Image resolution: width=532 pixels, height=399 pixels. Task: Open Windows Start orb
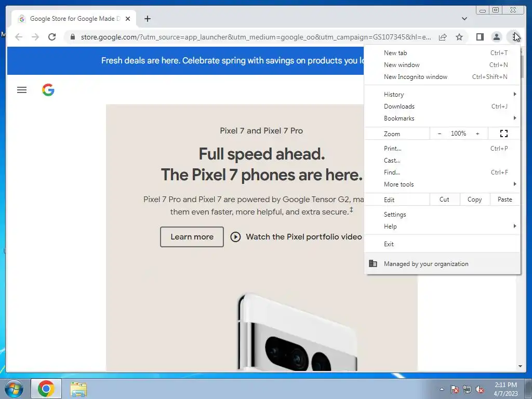[x=14, y=389]
